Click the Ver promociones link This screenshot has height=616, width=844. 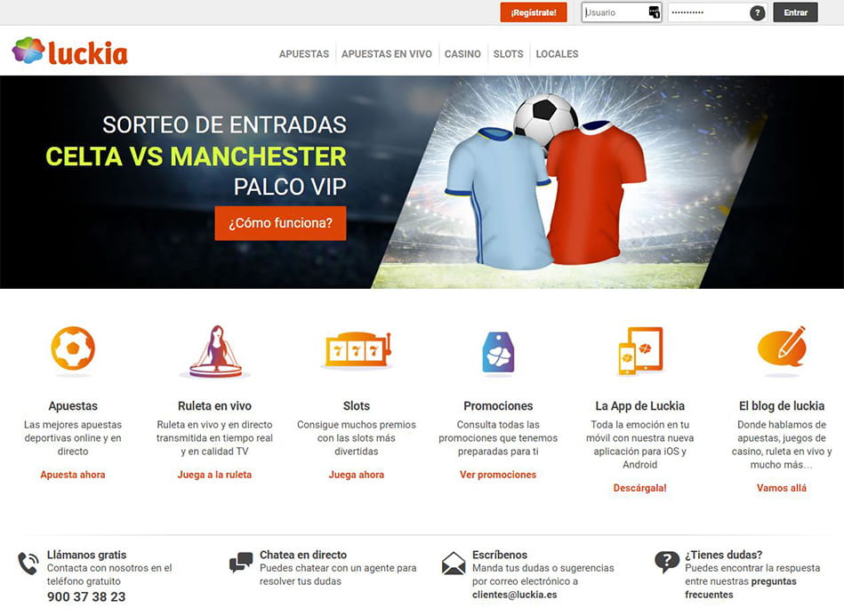498,475
